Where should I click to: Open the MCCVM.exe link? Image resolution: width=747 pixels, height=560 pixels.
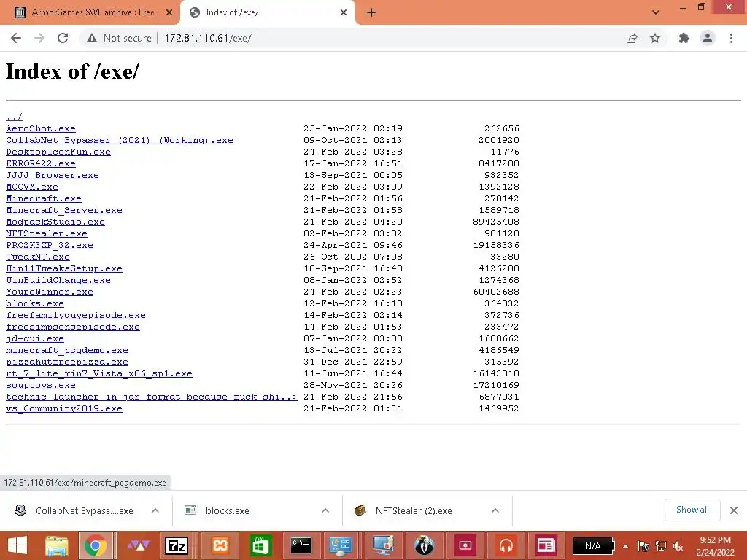coord(32,187)
